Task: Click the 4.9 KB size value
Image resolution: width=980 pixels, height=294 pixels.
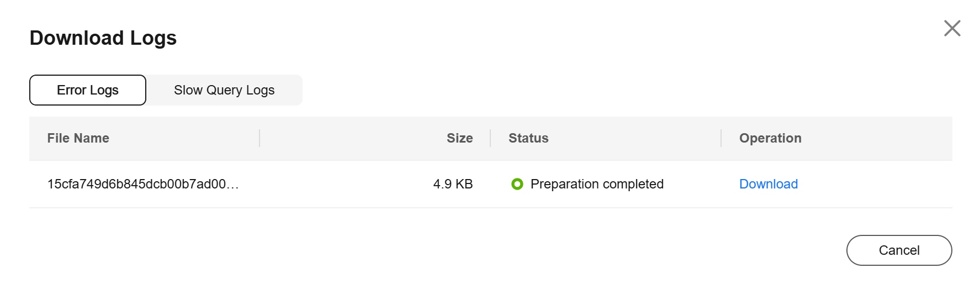Action: pyautogui.click(x=453, y=184)
